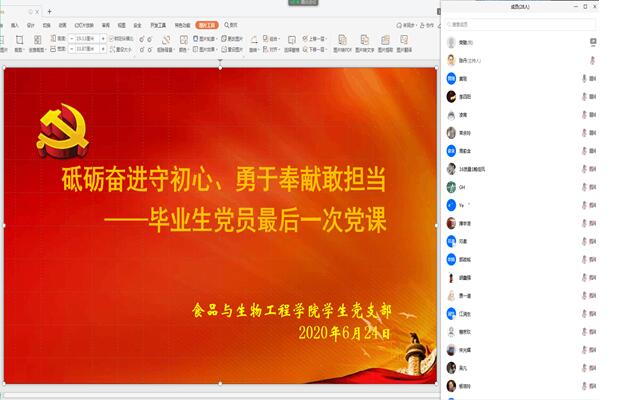
Task: Expand Remove Background dropdown arrow
Action: click(x=174, y=50)
